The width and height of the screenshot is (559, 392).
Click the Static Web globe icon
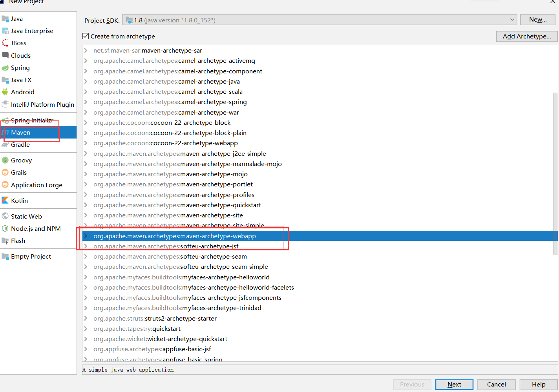tap(5, 216)
